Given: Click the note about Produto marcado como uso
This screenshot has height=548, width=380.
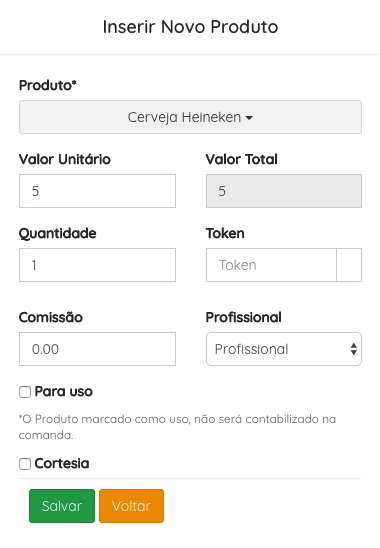Looking at the screenshot, I should pos(177,427).
